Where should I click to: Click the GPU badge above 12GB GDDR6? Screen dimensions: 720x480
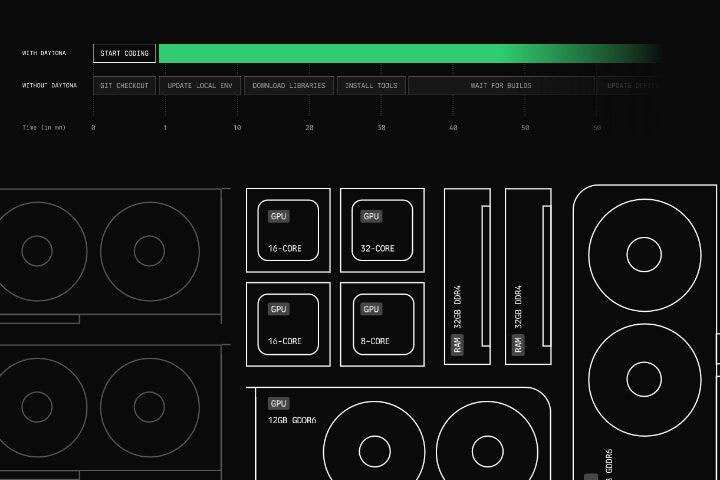click(278, 403)
